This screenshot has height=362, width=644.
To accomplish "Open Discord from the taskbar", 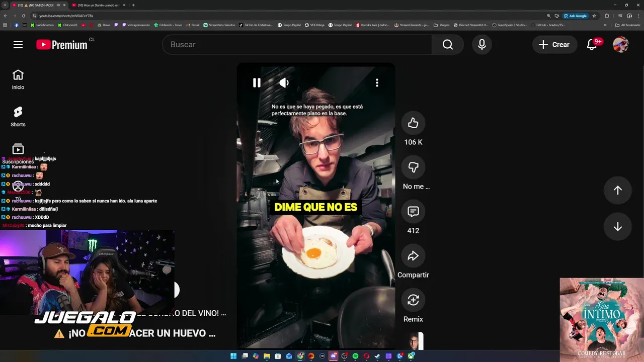I will coord(333,356).
